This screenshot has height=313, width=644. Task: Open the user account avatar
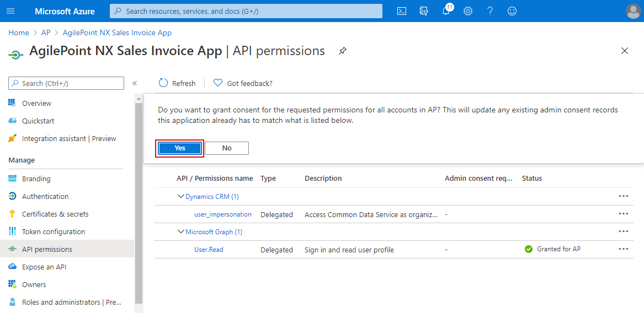coord(633,11)
